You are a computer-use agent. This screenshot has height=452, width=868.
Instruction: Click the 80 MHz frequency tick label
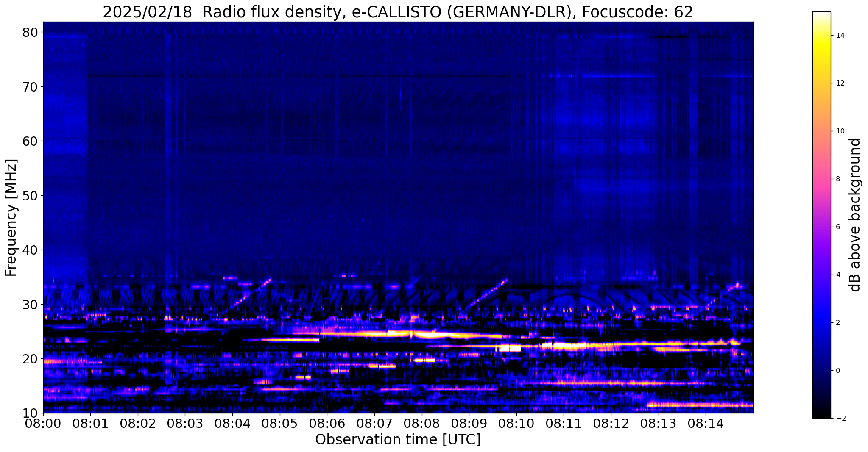coord(31,32)
